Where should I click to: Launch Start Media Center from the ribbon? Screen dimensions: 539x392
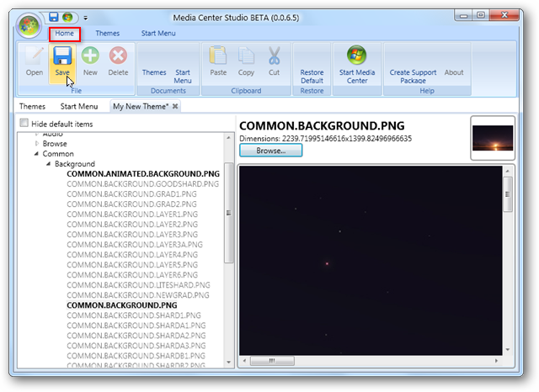357,64
